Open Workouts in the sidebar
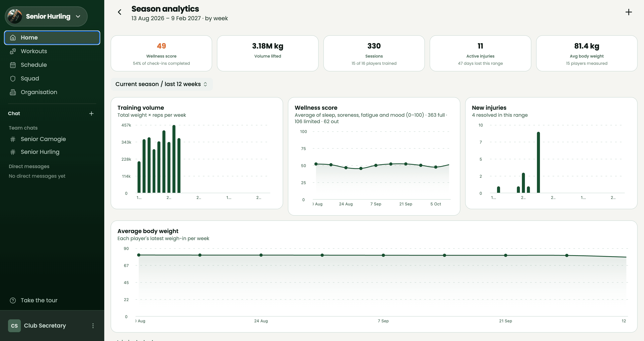The height and width of the screenshot is (341, 644). pos(52,51)
